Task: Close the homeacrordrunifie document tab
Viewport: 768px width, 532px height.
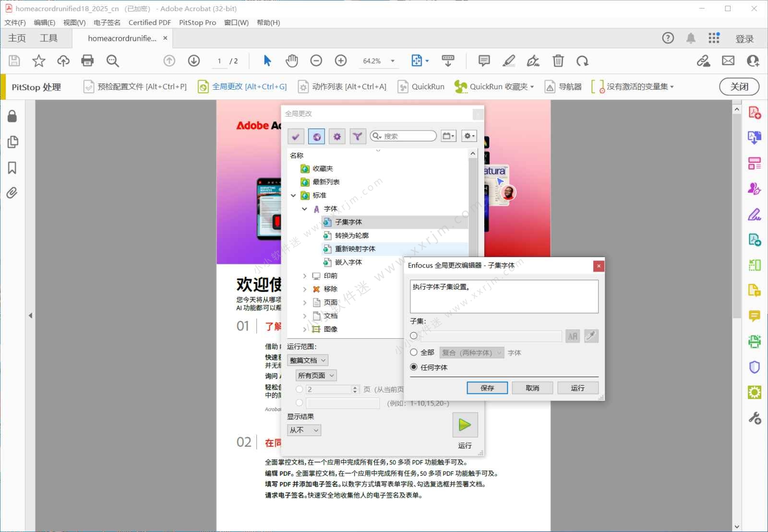Action: pos(165,38)
